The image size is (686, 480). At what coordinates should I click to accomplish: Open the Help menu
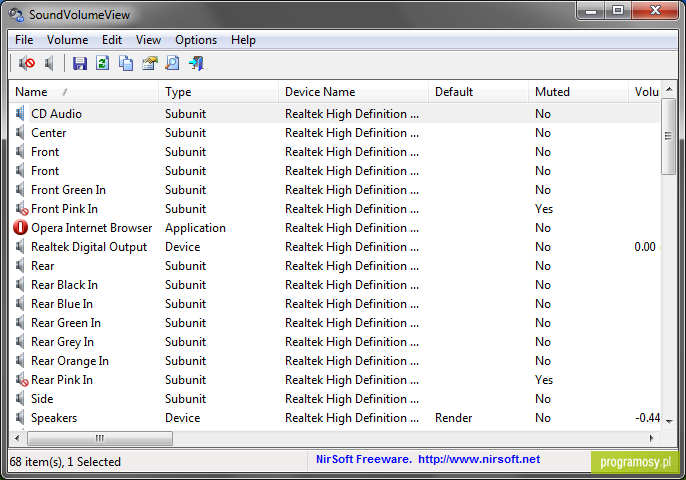coord(243,40)
